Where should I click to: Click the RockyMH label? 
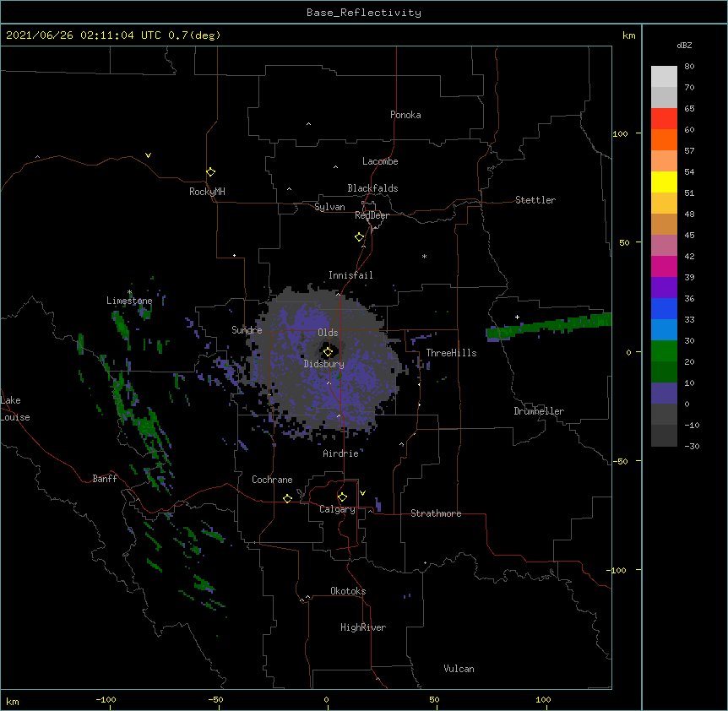[207, 192]
